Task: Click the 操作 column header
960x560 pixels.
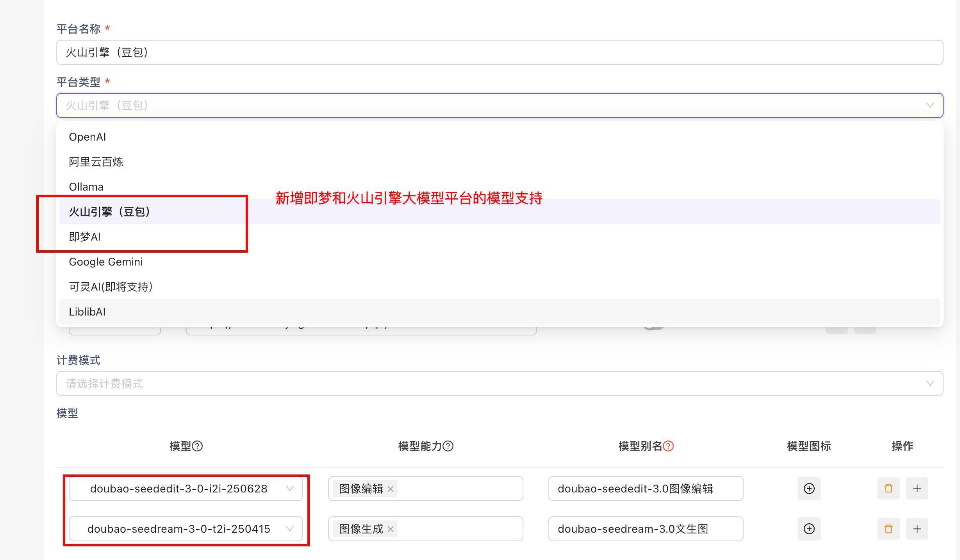Action: [x=903, y=446]
